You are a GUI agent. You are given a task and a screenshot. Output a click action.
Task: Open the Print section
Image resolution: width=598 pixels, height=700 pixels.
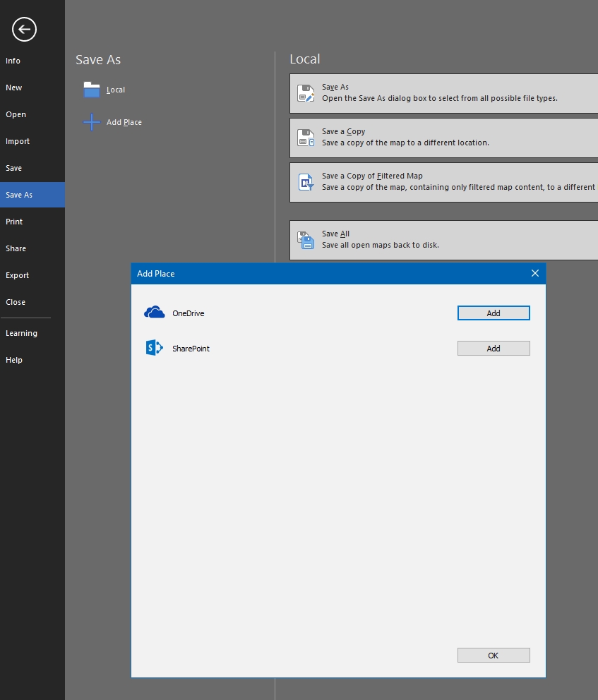[14, 222]
